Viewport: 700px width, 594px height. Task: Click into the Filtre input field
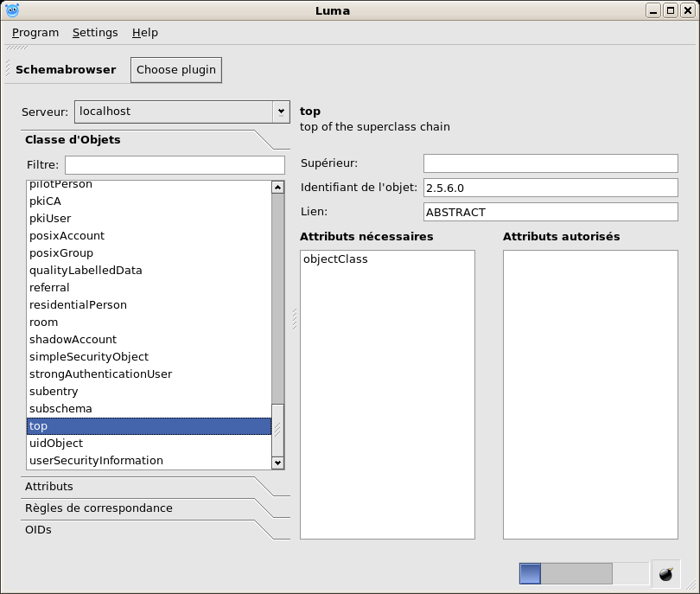[175, 165]
